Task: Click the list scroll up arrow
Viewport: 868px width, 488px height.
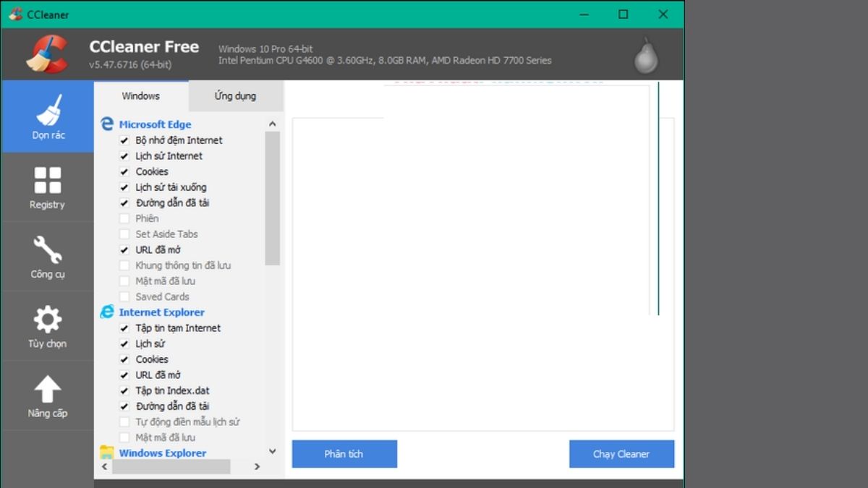Action: tap(273, 124)
